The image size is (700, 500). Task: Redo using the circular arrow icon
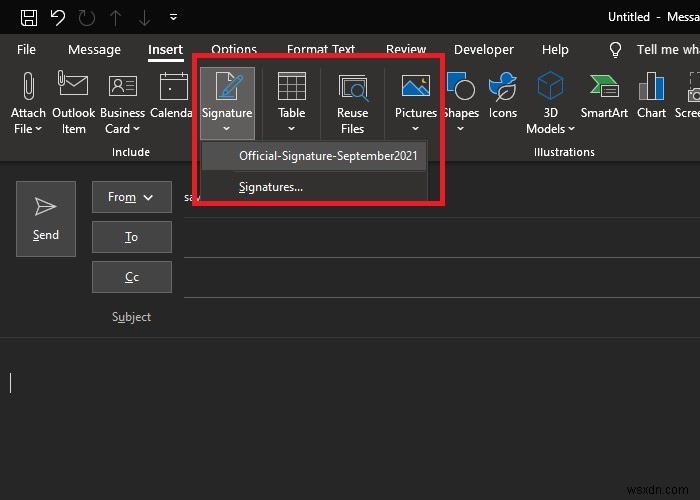pos(87,18)
